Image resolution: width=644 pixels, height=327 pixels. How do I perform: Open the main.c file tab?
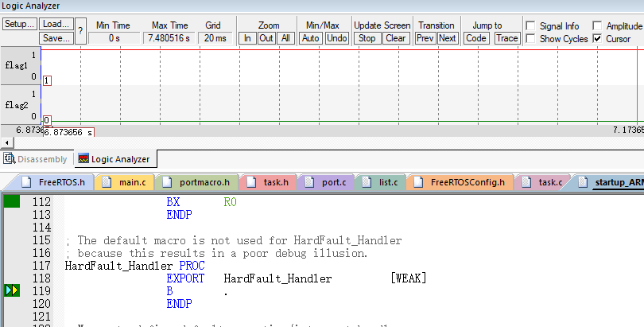125,182
